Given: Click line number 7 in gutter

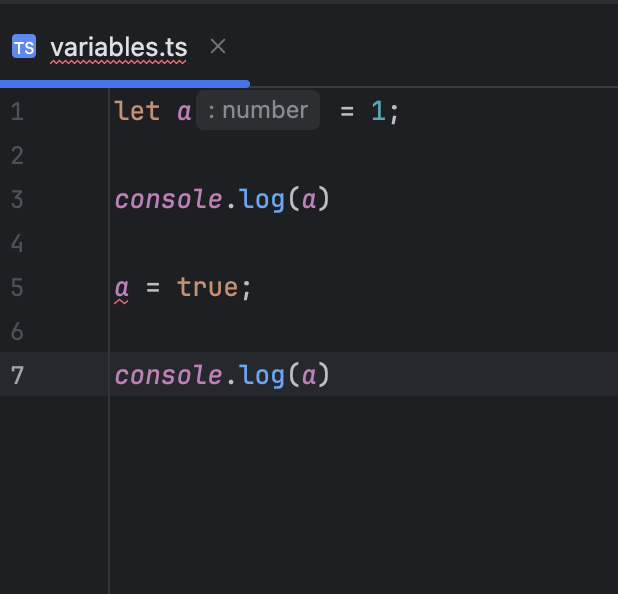Looking at the screenshot, I should [17, 375].
